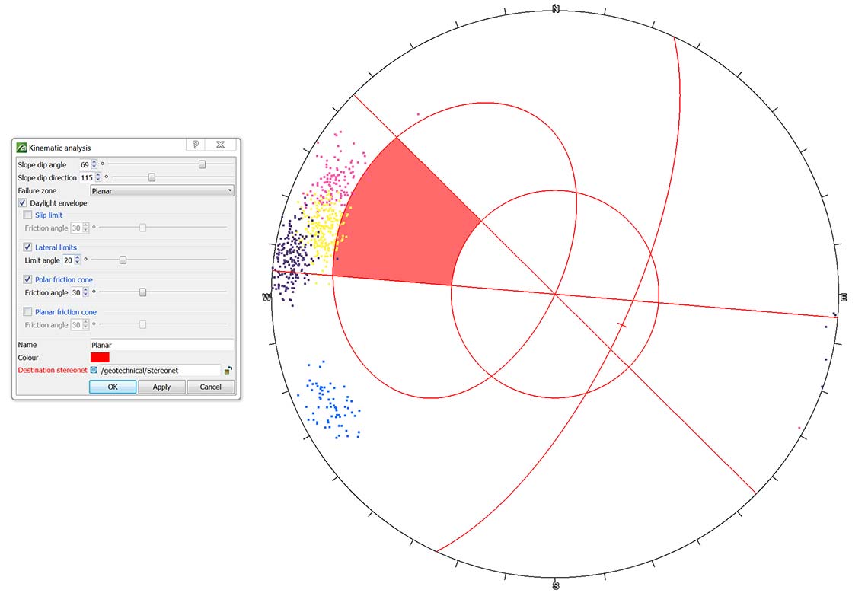The image size is (868, 593).
Task: Disable the Lateral limits checkbox
Action: pyautogui.click(x=27, y=247)
